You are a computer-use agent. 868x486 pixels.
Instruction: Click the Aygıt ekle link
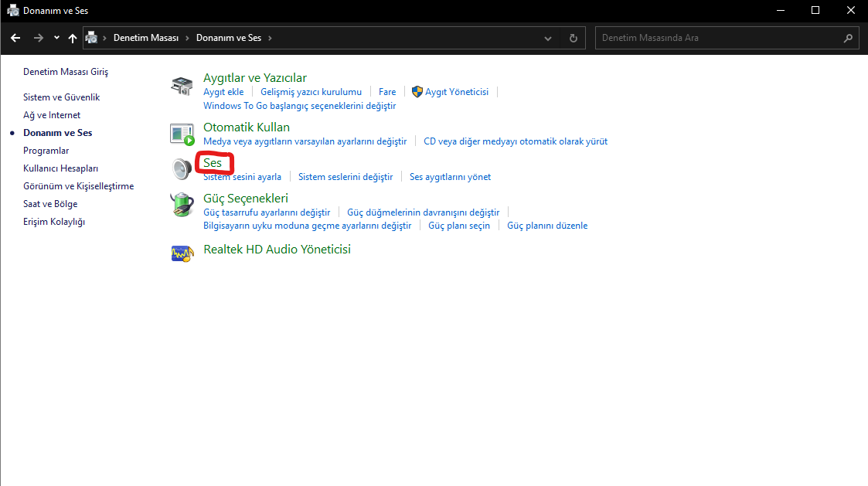tap(223, 92)
